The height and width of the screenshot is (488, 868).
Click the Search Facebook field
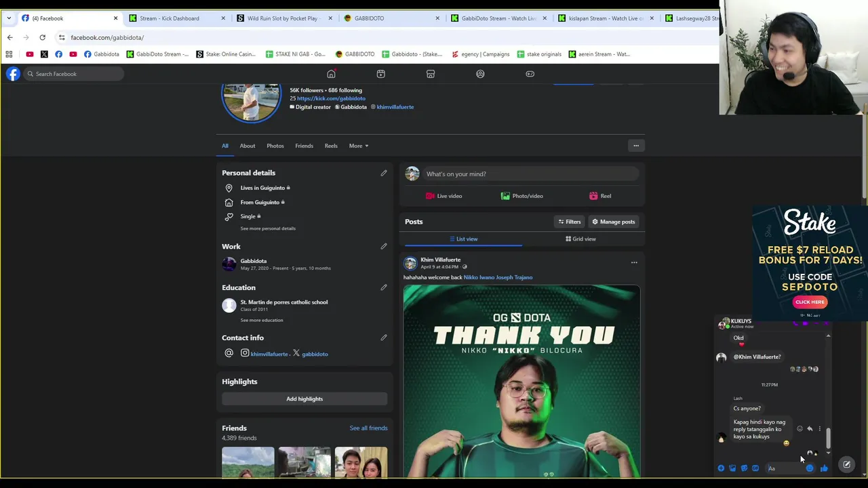(x=73, y=74)
